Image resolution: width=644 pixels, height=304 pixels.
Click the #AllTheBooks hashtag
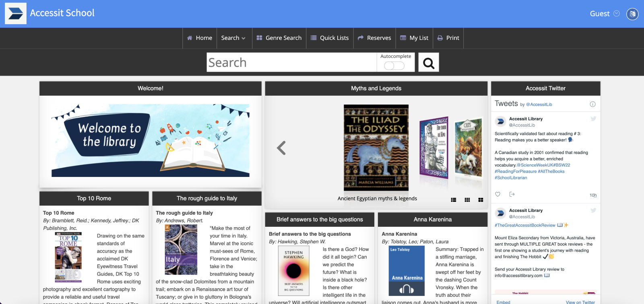pyautogui.click(x=551, y=171)
